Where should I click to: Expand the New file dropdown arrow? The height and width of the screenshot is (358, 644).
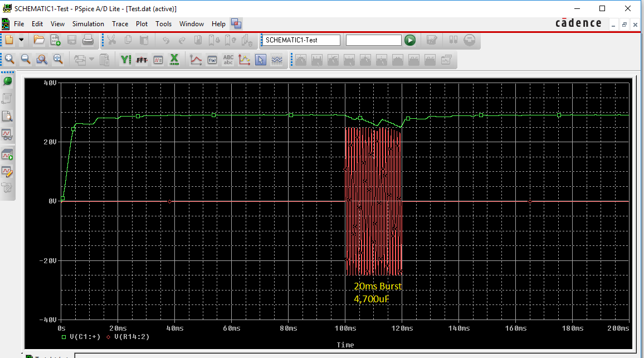click(x=21, y=40)
